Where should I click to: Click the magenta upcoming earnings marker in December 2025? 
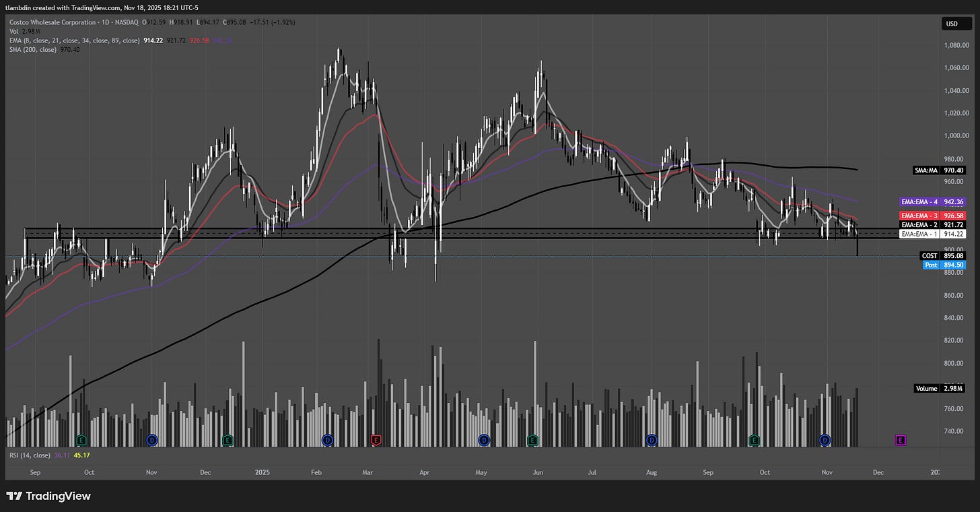click(x=901, y=440)
